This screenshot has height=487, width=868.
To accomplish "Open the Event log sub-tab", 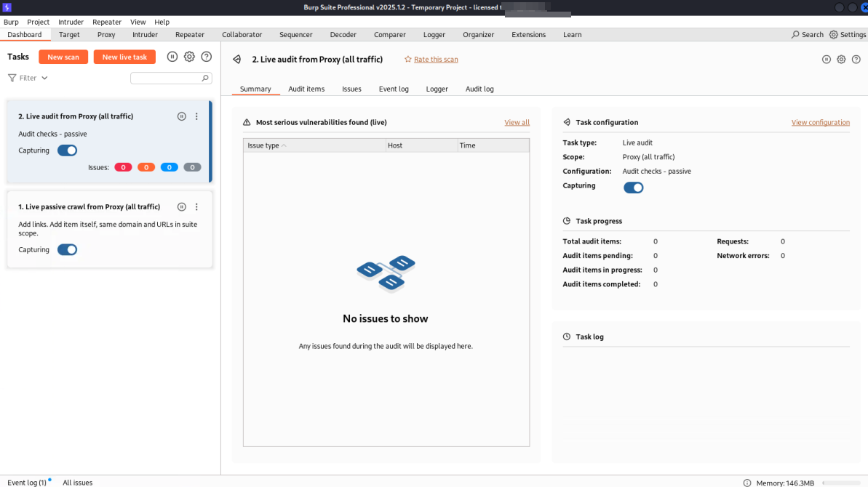I will [x=394, y=89].
